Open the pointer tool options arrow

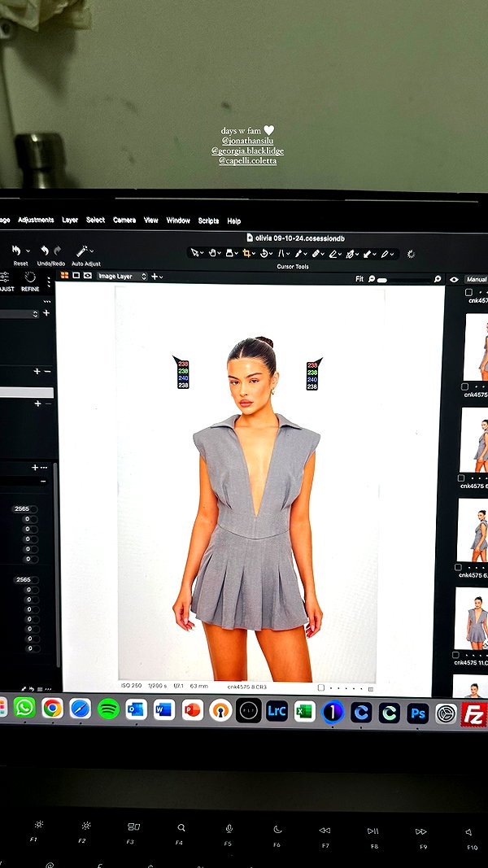tap(202, 253)
